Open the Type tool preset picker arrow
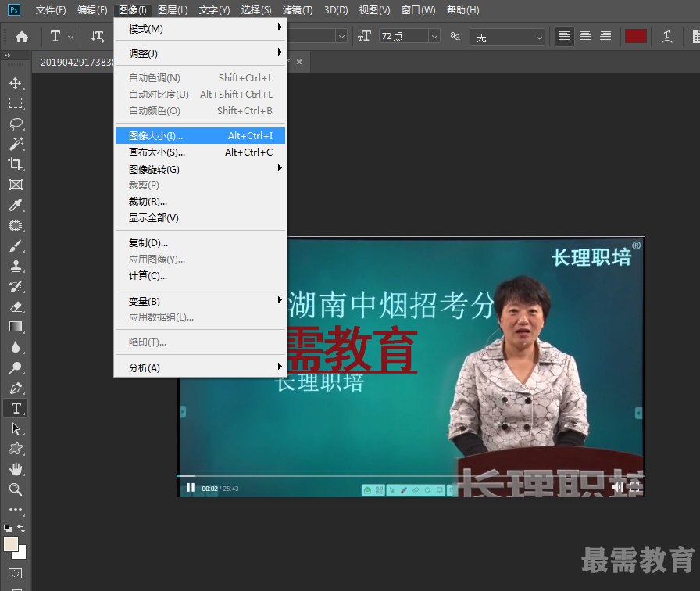This screenshot has height=591, width=700. coord(70,37)
